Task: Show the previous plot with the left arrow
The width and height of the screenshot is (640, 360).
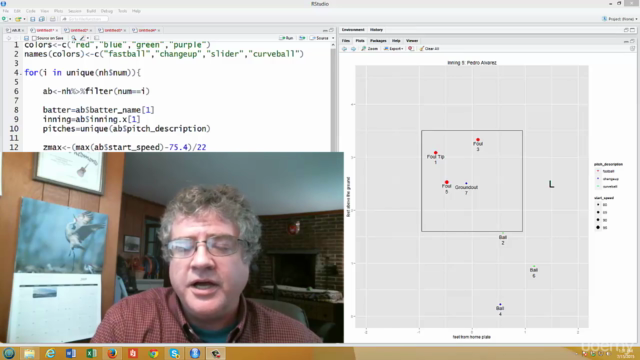Action: [344, 49]
